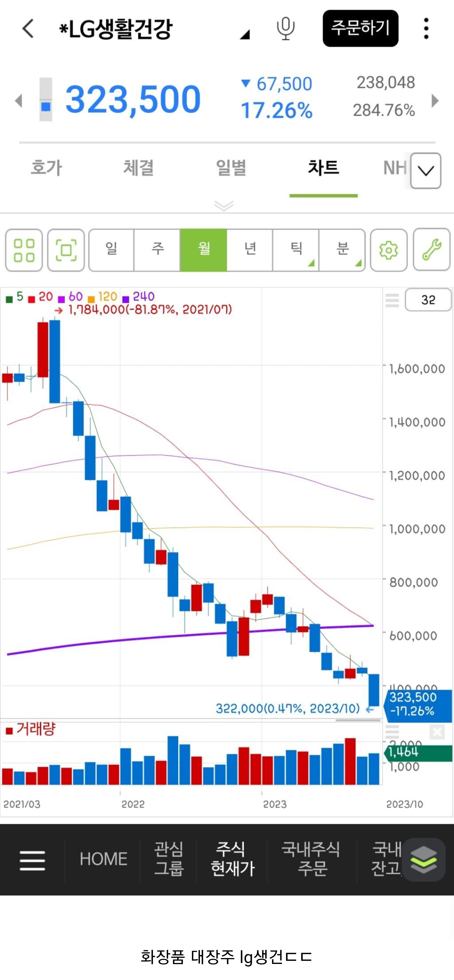Tap the trading volume figure 238,048
This screenshot has width=454, height=980.
pyautogui.click(x=386, y=83)
